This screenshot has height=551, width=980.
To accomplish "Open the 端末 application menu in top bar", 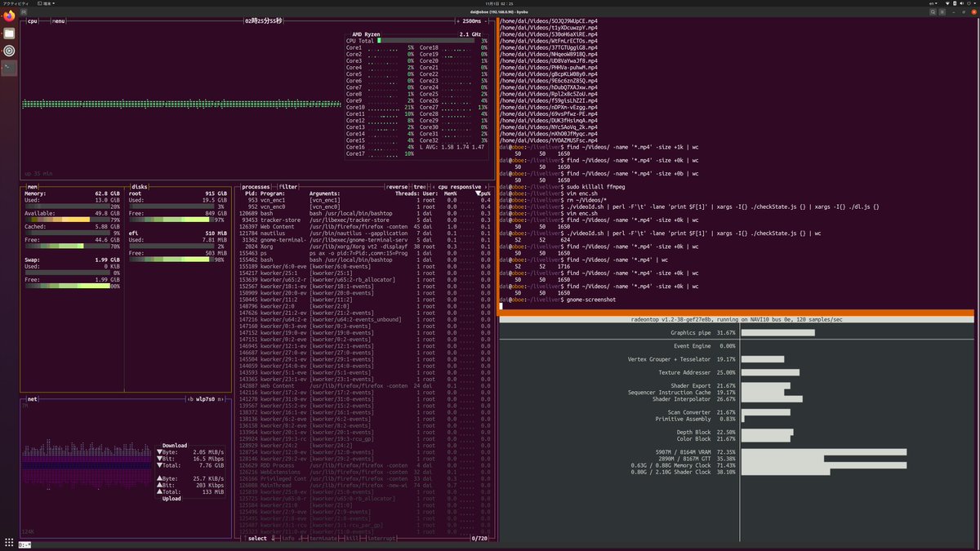I will tap(46, 3).
